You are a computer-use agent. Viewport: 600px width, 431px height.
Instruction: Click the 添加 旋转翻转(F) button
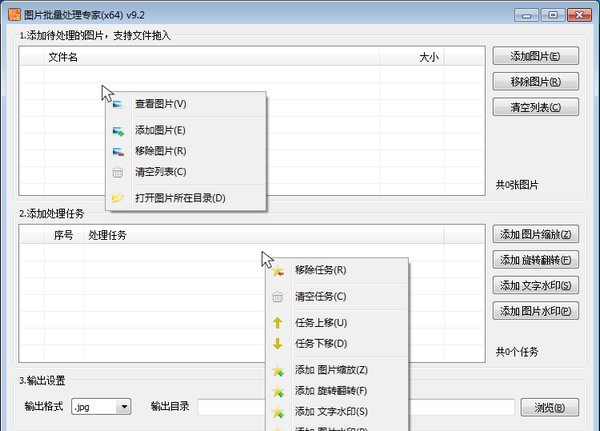click(x=535, y=260)
